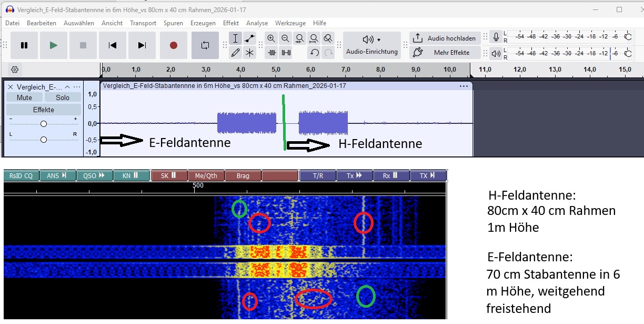Open track menu three dots in track panel
The height and width of the screenshot is (324, 644).
tap(77, 87)
